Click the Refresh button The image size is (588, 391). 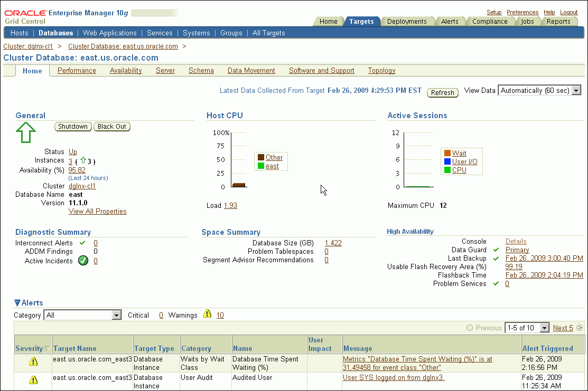443,92
